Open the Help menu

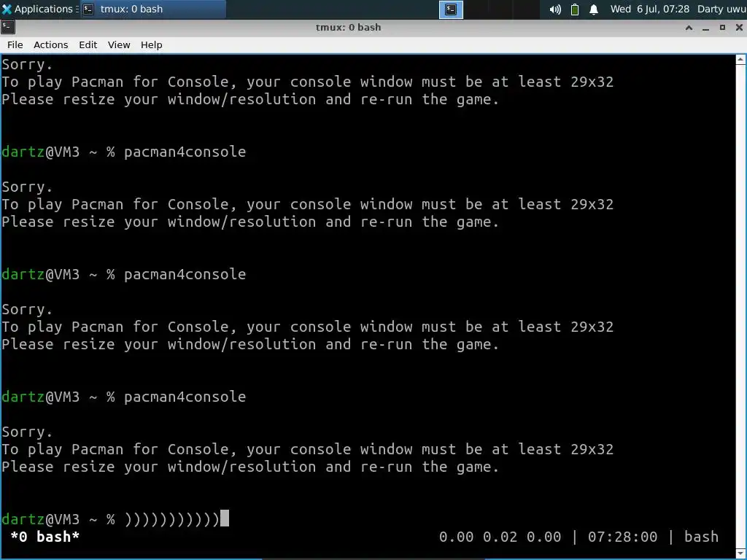[152, 44]
